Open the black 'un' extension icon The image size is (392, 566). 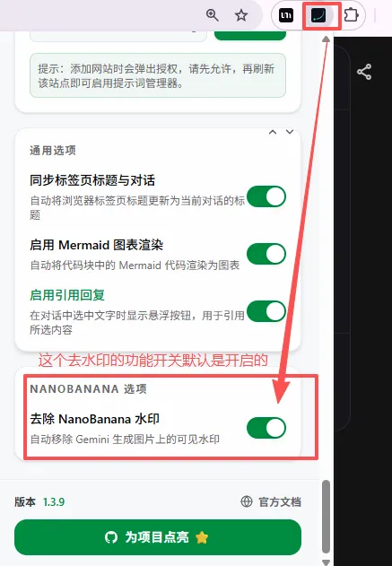coord(286,15)
